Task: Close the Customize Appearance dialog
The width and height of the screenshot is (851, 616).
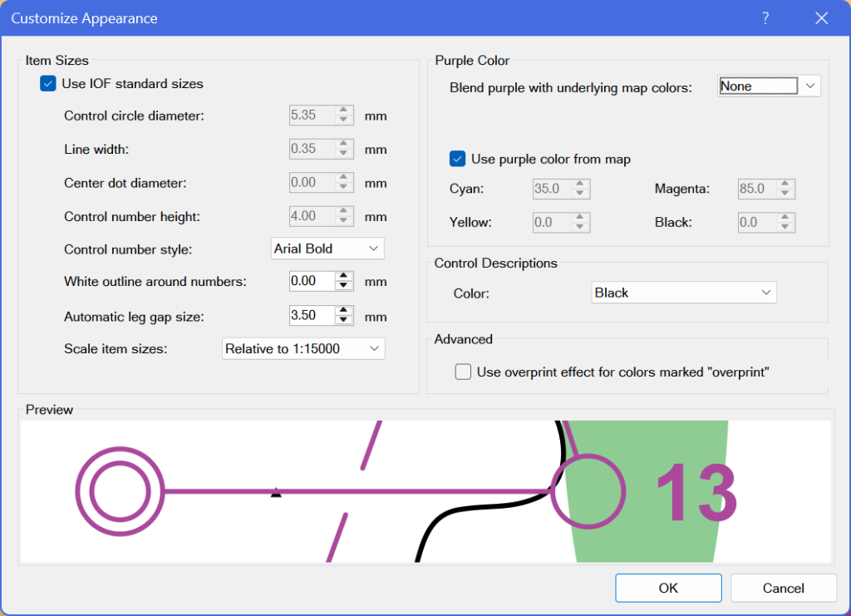Action: pos(821,18)
